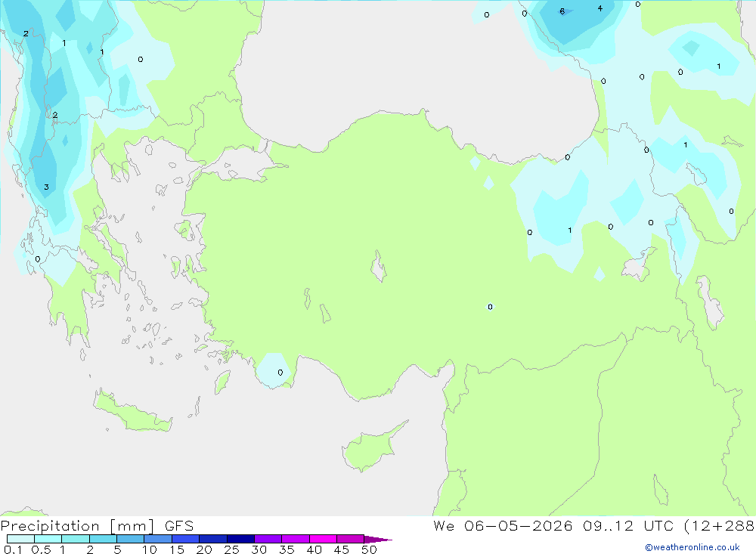Click the 'We 06-05-2026' date text
The image size is (756, 554).
503,525
